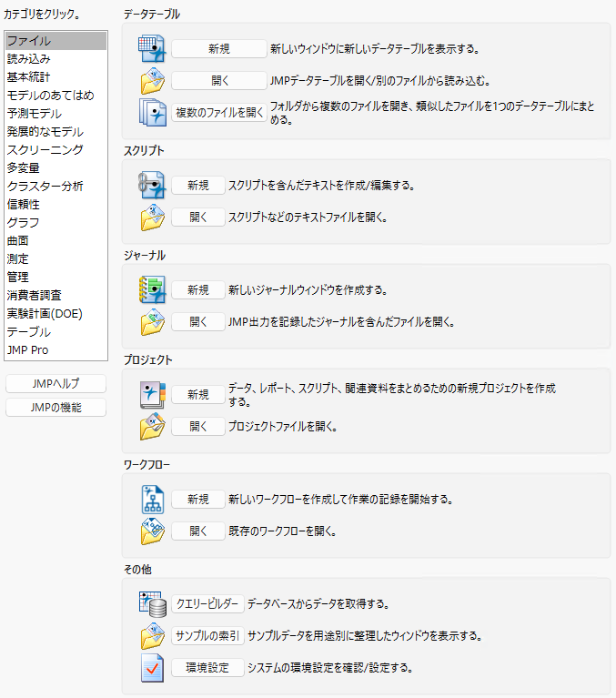
Task: Select the スクリーニング category
Action: click(x=56, y=150)
